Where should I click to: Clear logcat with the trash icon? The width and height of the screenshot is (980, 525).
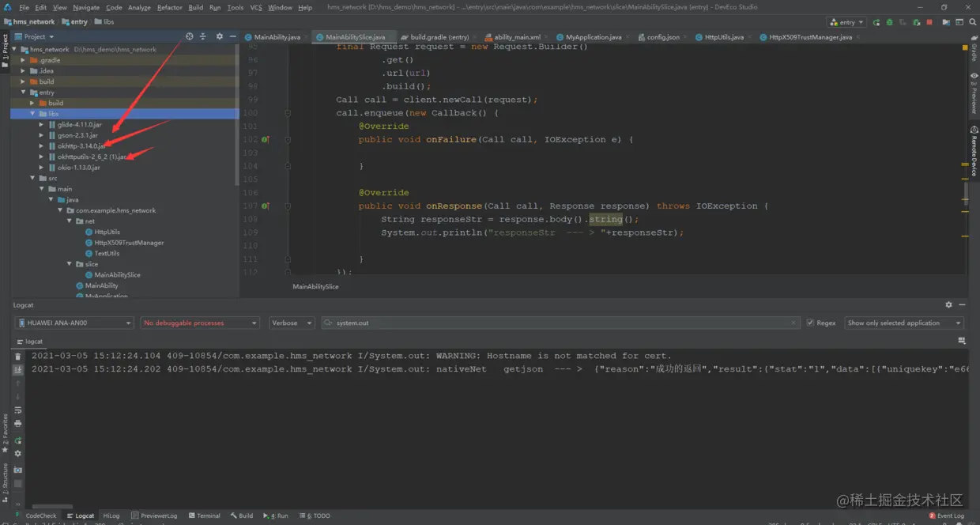click(x=17, y=357)
